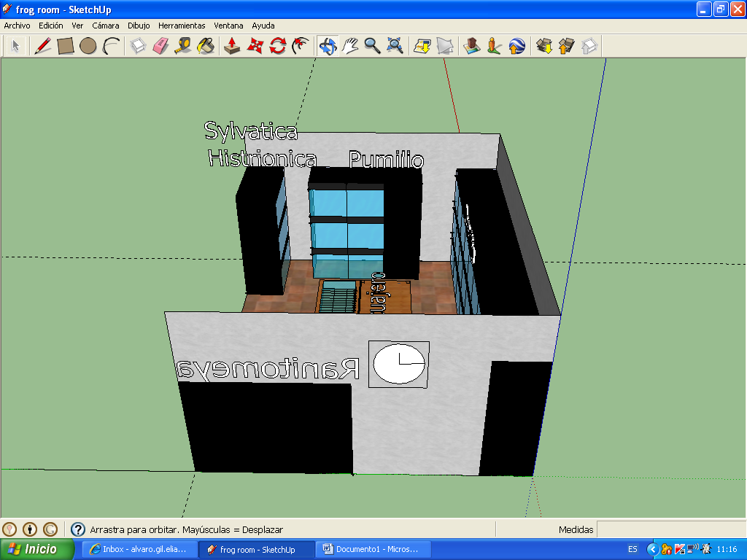Activate the Orbit tool

(328, 46)
